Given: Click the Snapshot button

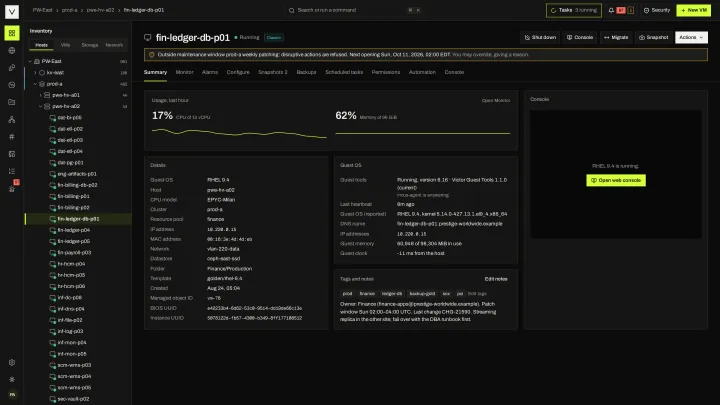Looking at the screenshot, I should [x=653, y=37].
